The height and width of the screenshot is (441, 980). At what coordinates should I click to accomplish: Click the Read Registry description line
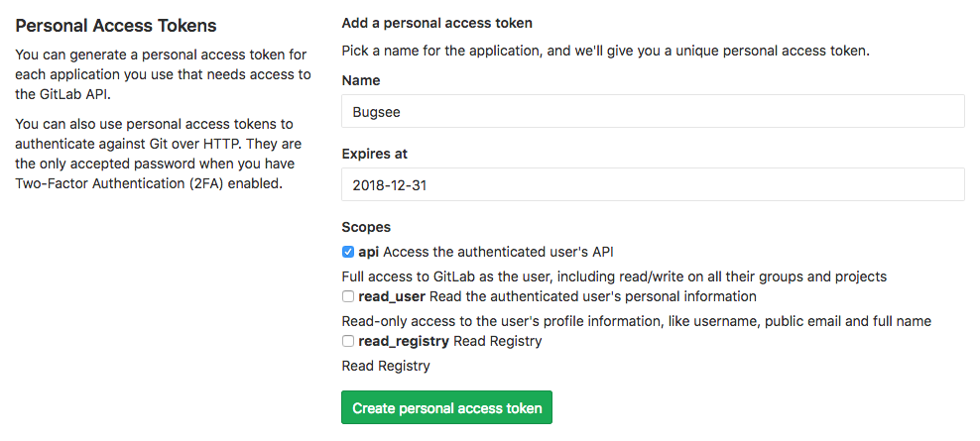point(385,366)
